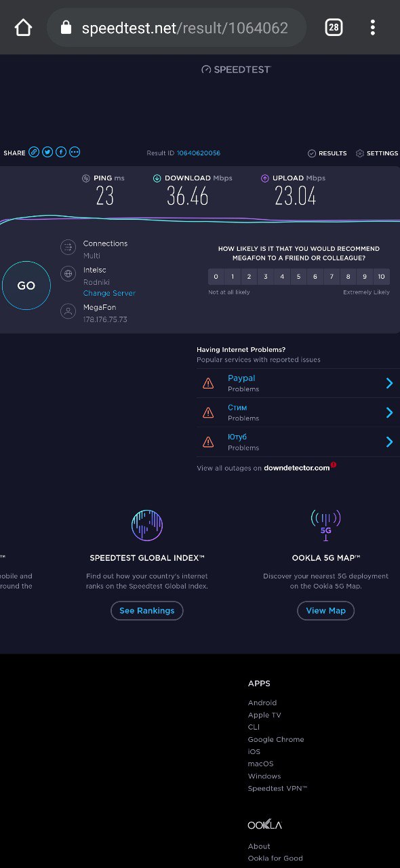Open Windows app link
Image resolution: width=400 pixels, height=868 pixels.
(x=264, y=776)
